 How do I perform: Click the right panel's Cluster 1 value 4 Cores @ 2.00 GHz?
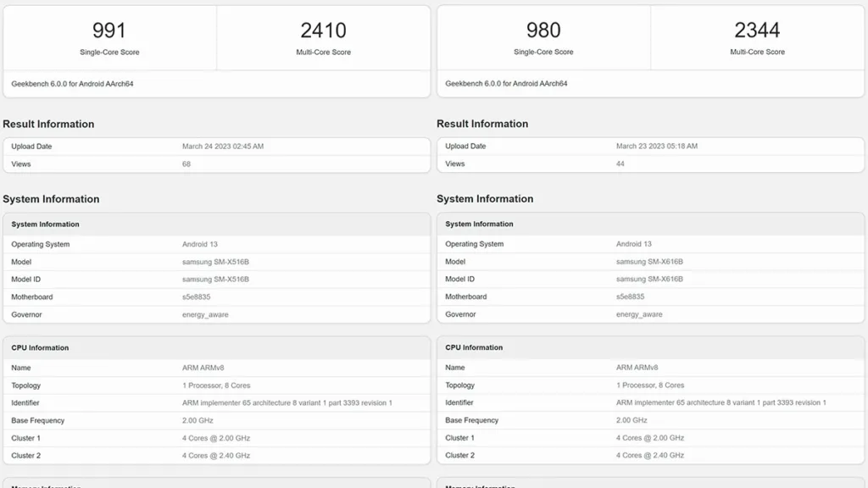650,438
